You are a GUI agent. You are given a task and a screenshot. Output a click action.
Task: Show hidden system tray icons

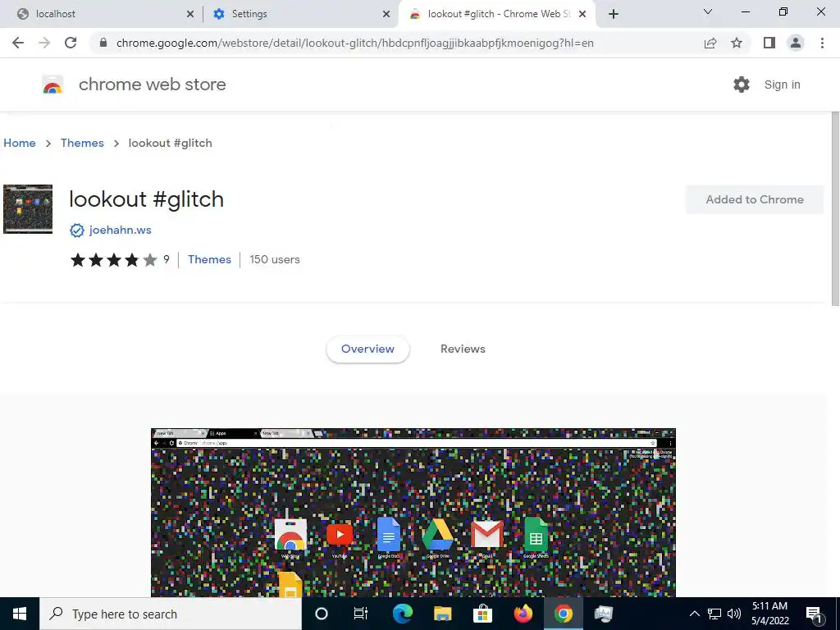point(694,614)
